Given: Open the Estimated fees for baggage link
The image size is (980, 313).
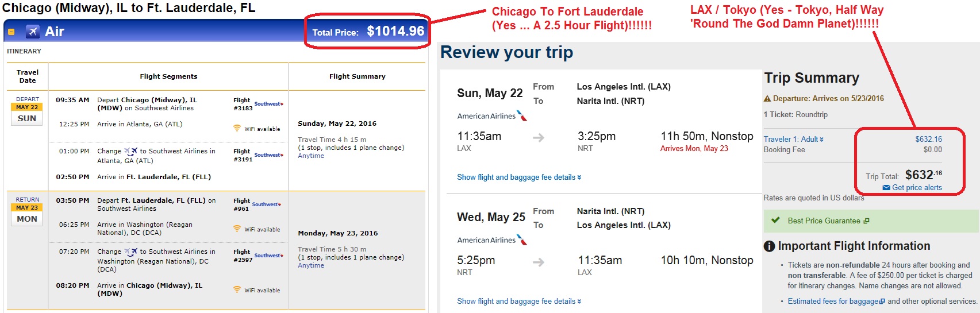Looking at the screenshot, I should [x=836, y=301].
